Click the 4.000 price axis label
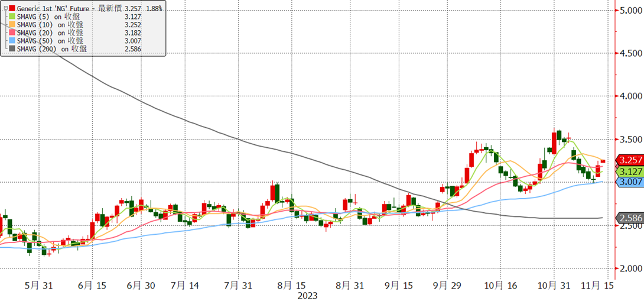The height and width of the screenshot is (301, 644). (x=630, y=96)
